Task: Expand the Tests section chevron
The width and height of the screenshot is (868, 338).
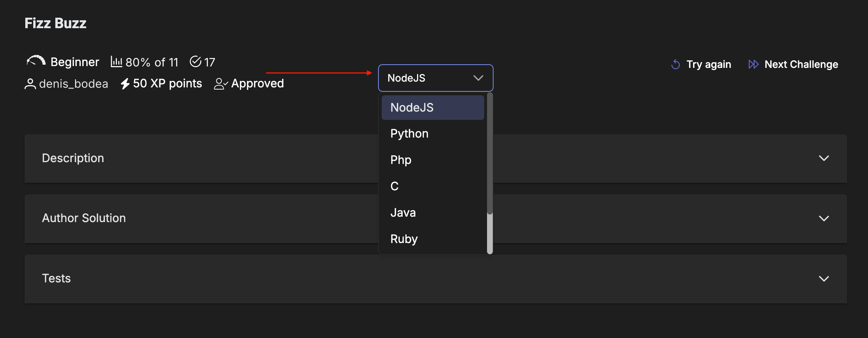Action: click(x=824, y=279)
